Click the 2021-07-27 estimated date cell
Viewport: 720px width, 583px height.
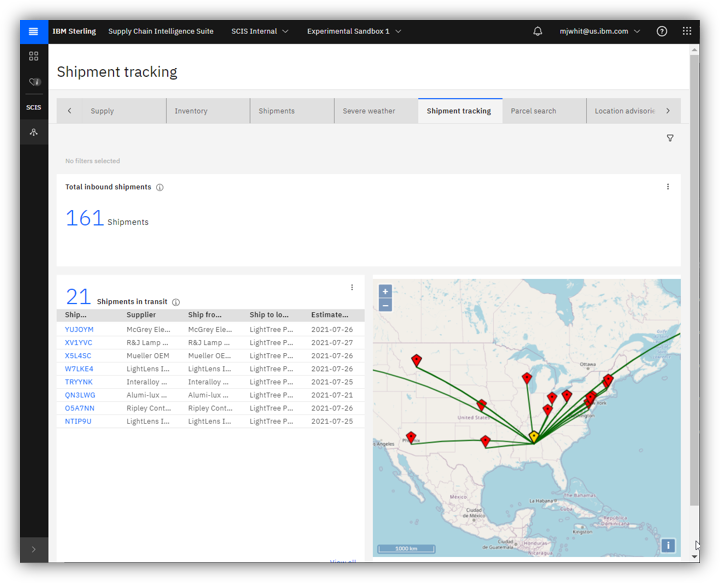click(x=332, y=342)
